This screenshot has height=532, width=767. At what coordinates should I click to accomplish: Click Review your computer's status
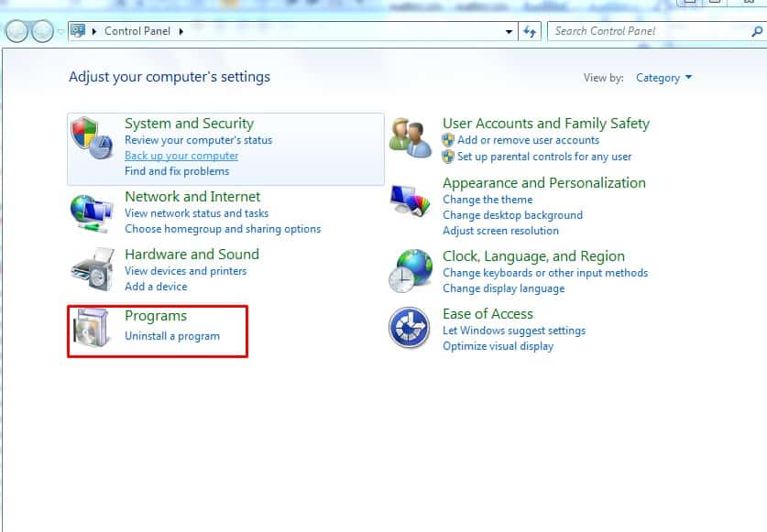[x=198, y=140]
